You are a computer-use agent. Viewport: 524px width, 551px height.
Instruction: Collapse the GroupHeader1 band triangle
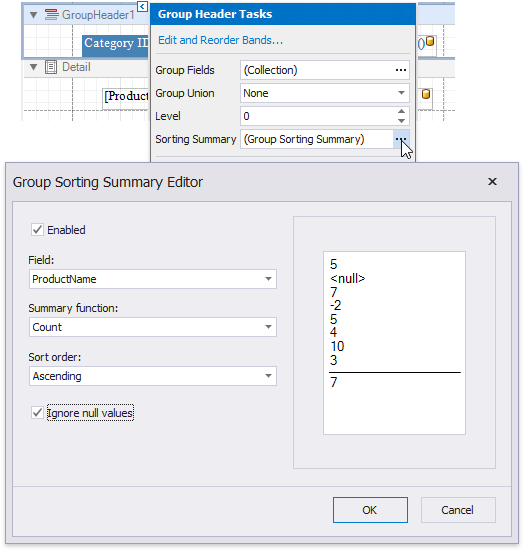(33, 15)
